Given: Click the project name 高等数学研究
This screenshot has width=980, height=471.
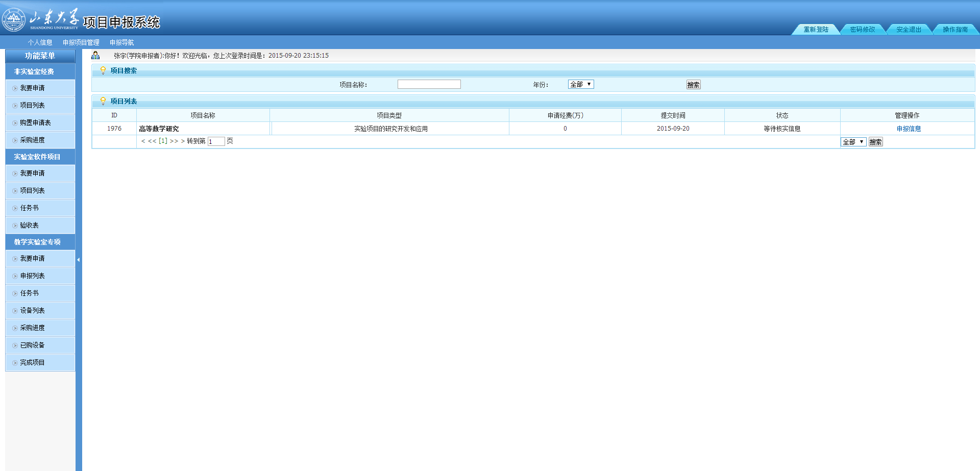Looking at the screenshot, I should [159, 129].
